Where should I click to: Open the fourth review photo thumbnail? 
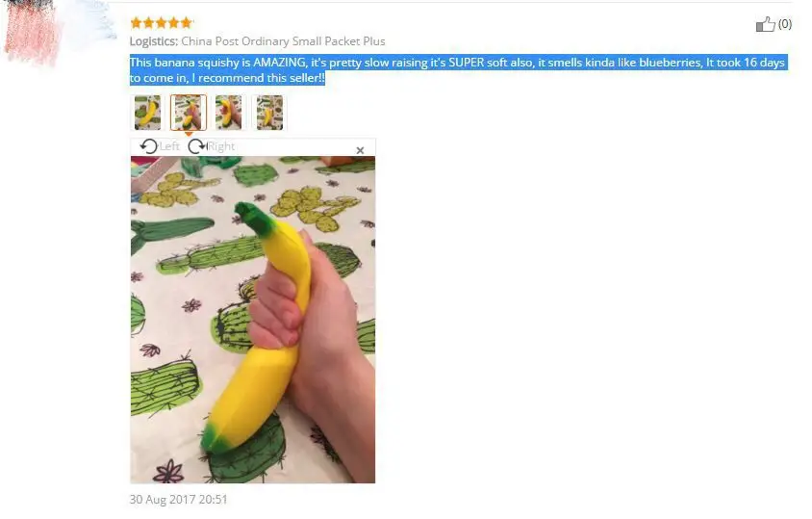(x=269, y=112)
